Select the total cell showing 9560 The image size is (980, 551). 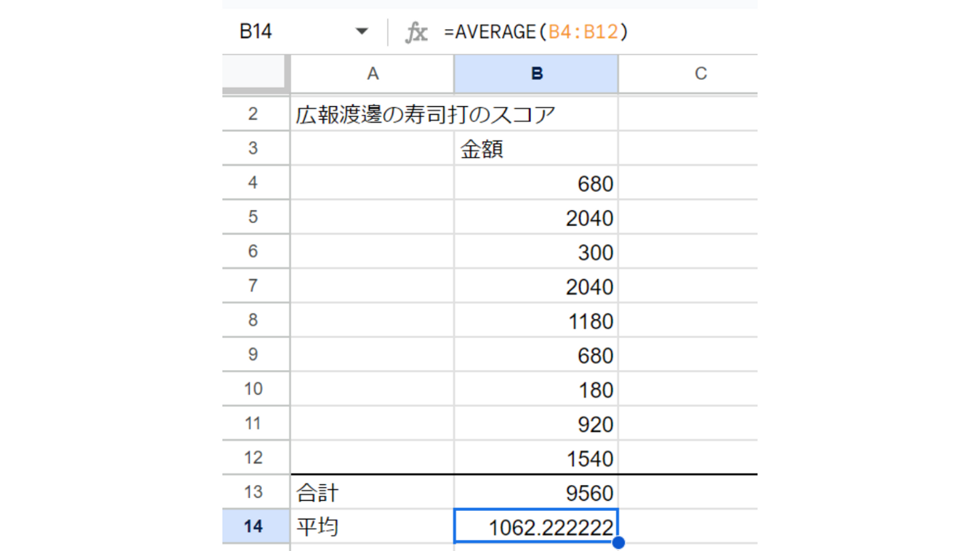(x=536, y=492)
